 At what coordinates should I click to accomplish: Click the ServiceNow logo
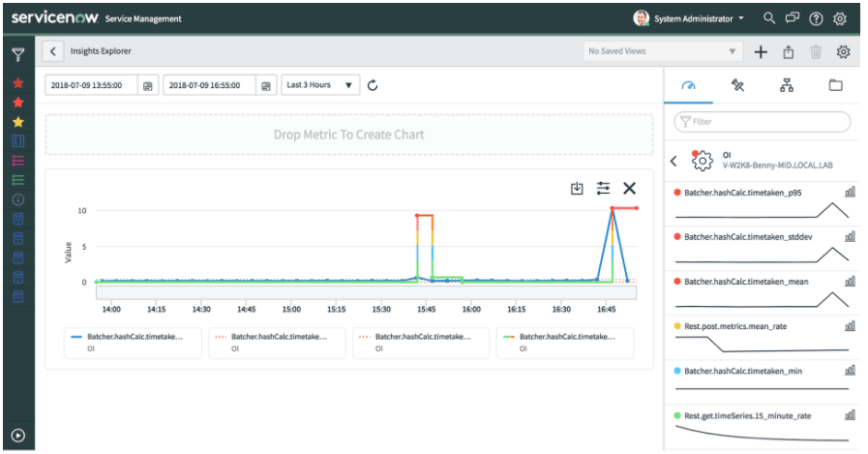point(55,17)
